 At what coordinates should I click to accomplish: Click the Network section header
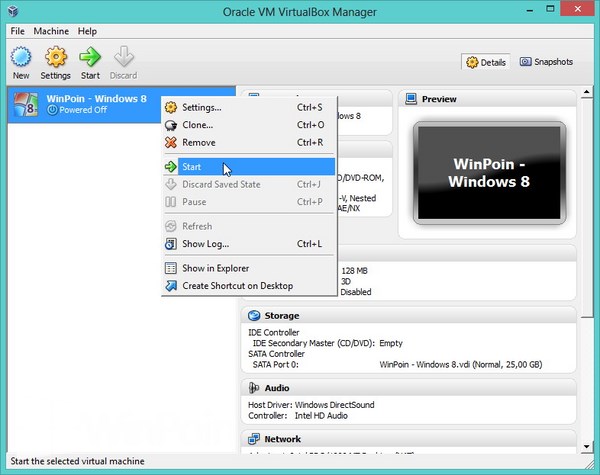(x=408, y=439)
